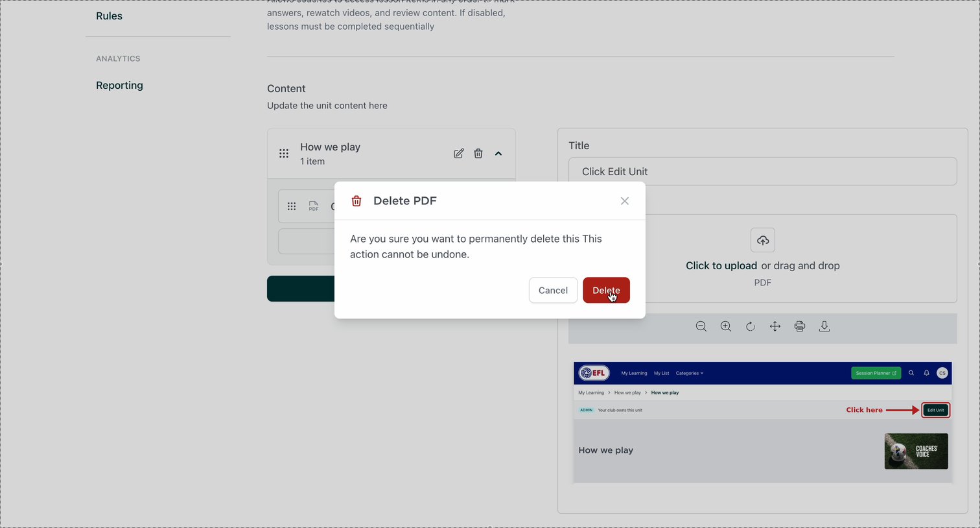Screen dimensions: 980x528
Task: Focus the Title input field
Action: (763, 171)
